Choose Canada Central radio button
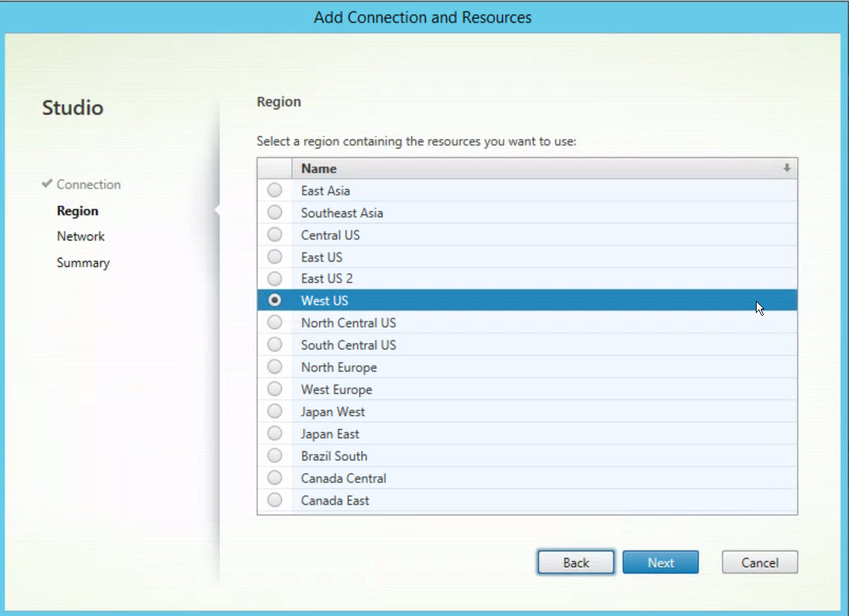 click(x=274, y=479)
